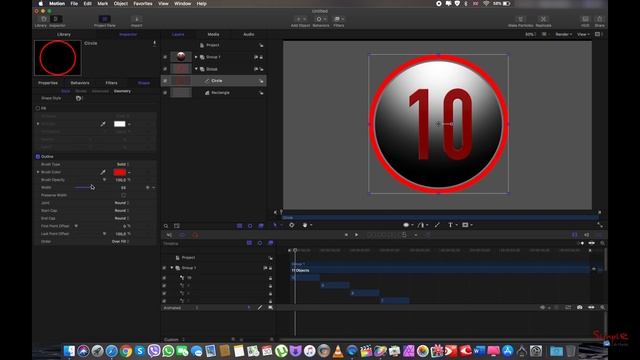Click the Shape Style preset icon

click(79, 98)
